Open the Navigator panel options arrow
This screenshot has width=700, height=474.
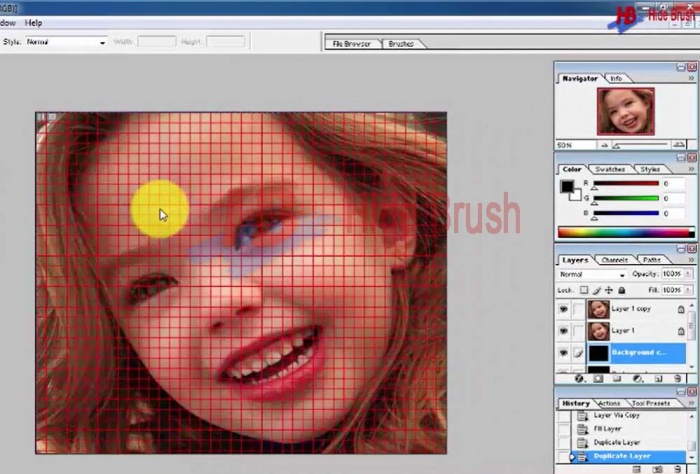coord(691,78)
